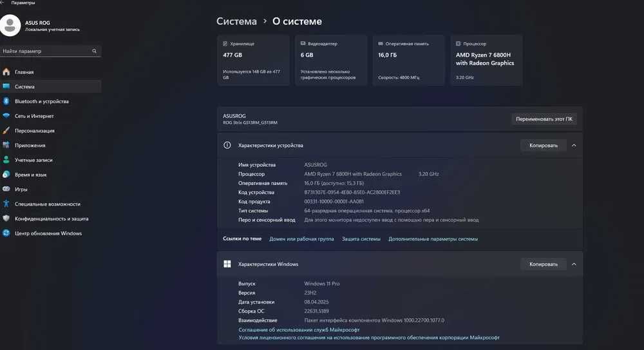Click the Пакет интерфейса компонентов Windows value
Viewport: 644px width, 350px height.
coord(374,320)
